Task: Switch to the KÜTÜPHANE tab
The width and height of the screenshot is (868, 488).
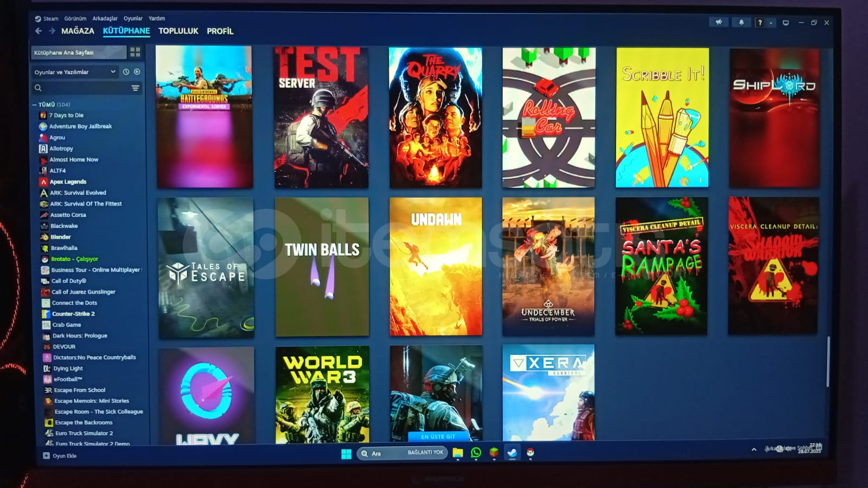Action: point(126,31)
